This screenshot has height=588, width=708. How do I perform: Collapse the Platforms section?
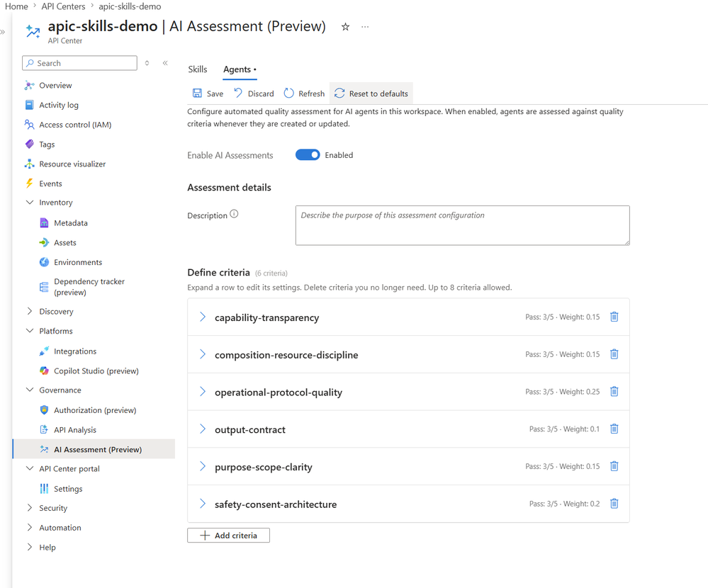[x=30, y=331]
